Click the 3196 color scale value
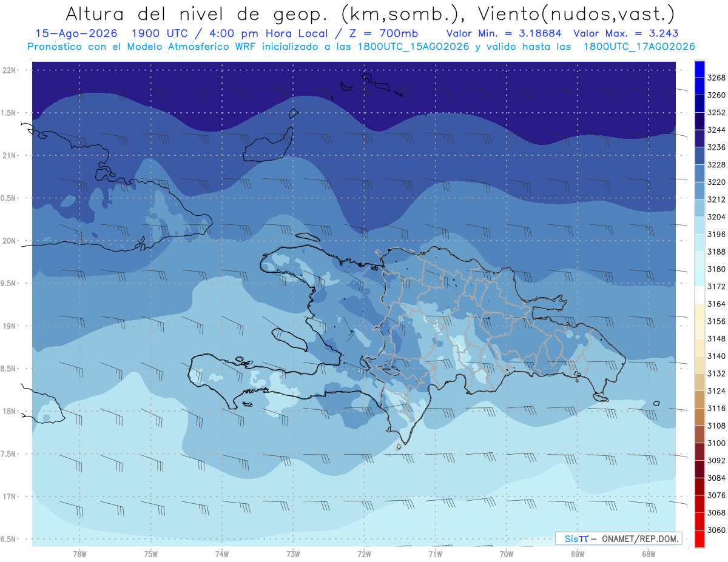This screenshot has width=728, height=562. tap(716, 234)
